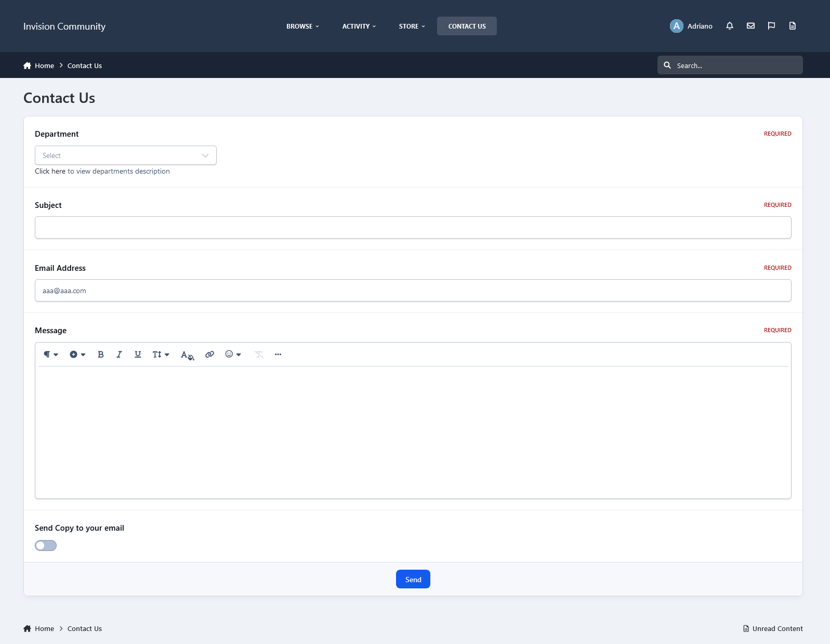Click the flag reports icon in header

(771, 26)
